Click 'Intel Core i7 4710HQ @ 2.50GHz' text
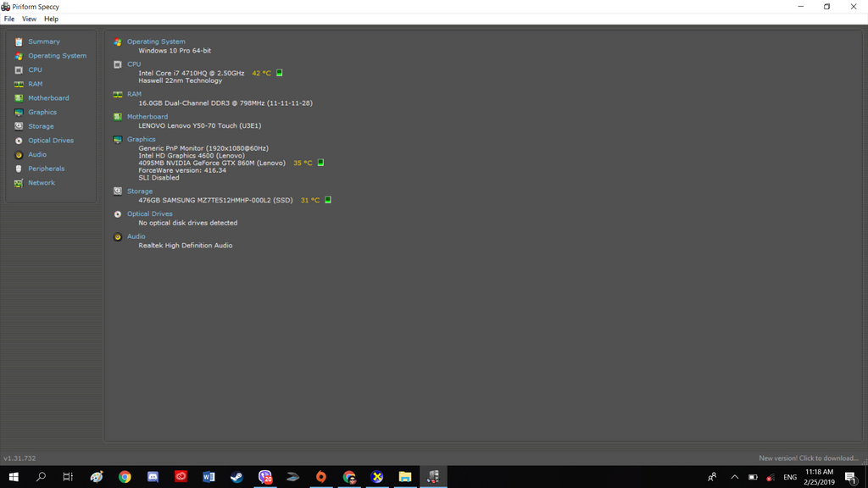Viewport: 868px width, 488px height. pos(191,73)
